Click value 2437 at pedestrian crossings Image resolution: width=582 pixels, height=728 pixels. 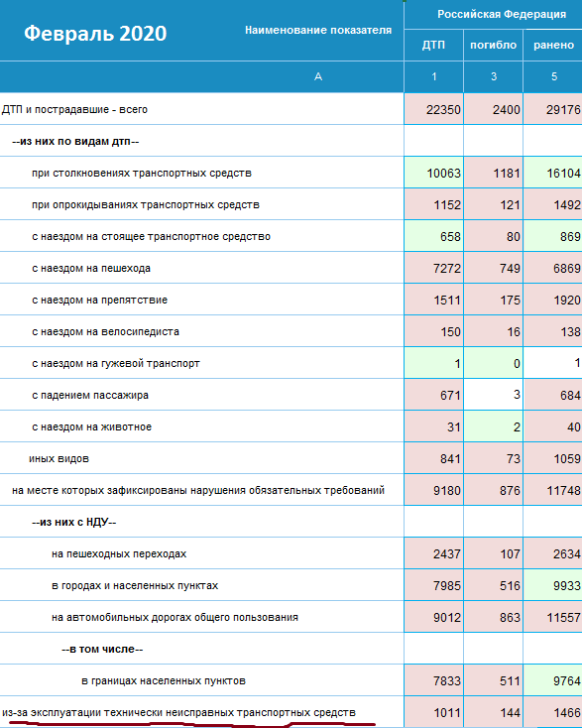(x=447, y=553)
